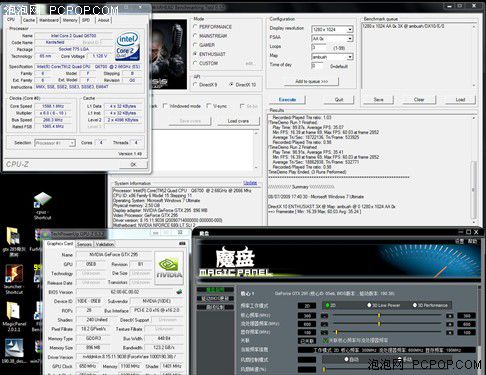486x375 pixels.
Task: Select automatic fan control mode radio button
Action: (347, 359)
